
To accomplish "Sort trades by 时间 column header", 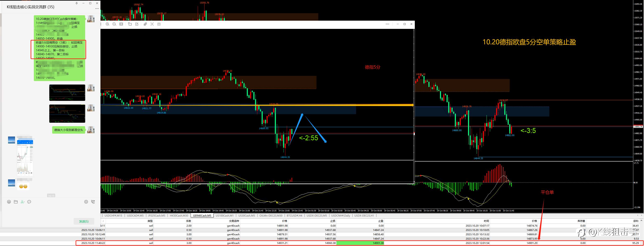I will [x=486, y=221].
